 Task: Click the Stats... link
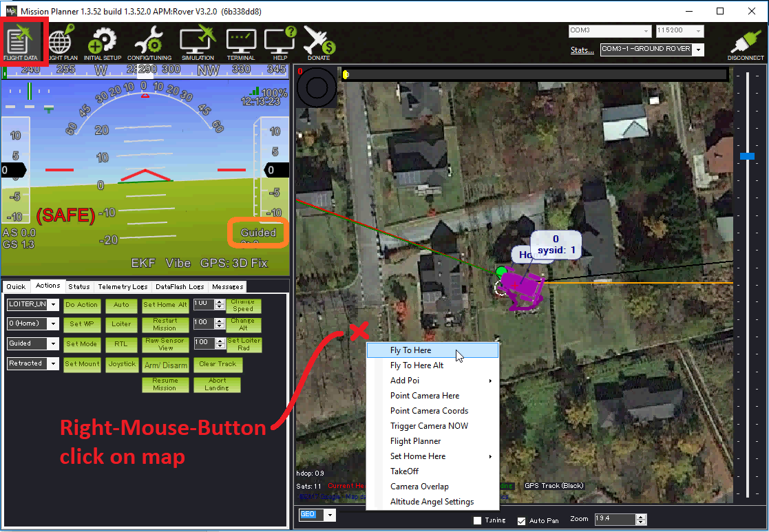582,50
